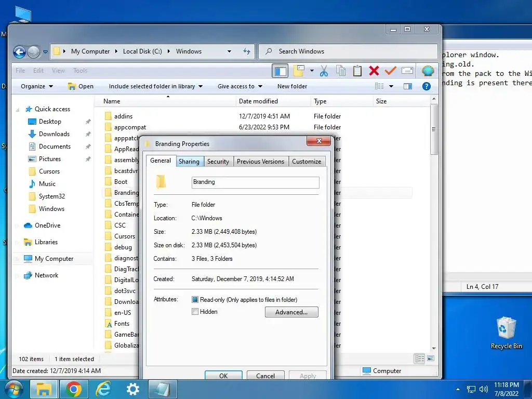Switch to the Security tab
Screen dimensions: 532x399
pos(218,162)
